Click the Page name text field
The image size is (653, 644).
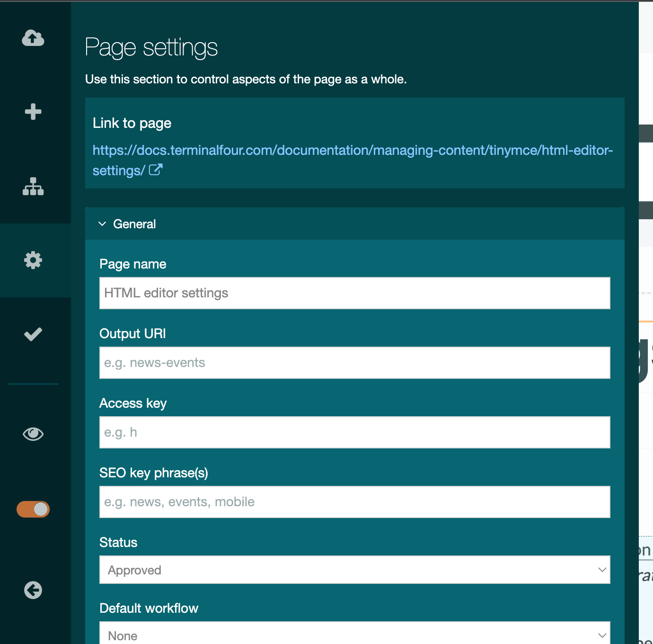point(354,293)
